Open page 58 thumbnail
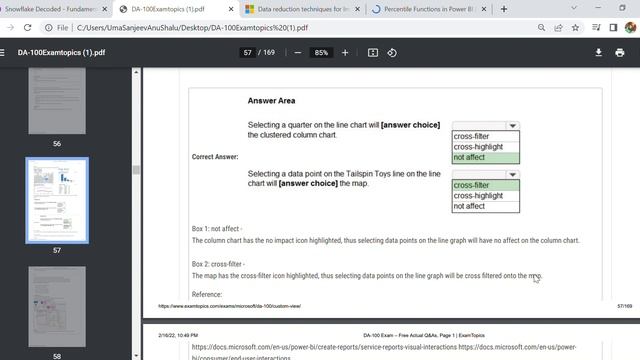 point(57,307)
